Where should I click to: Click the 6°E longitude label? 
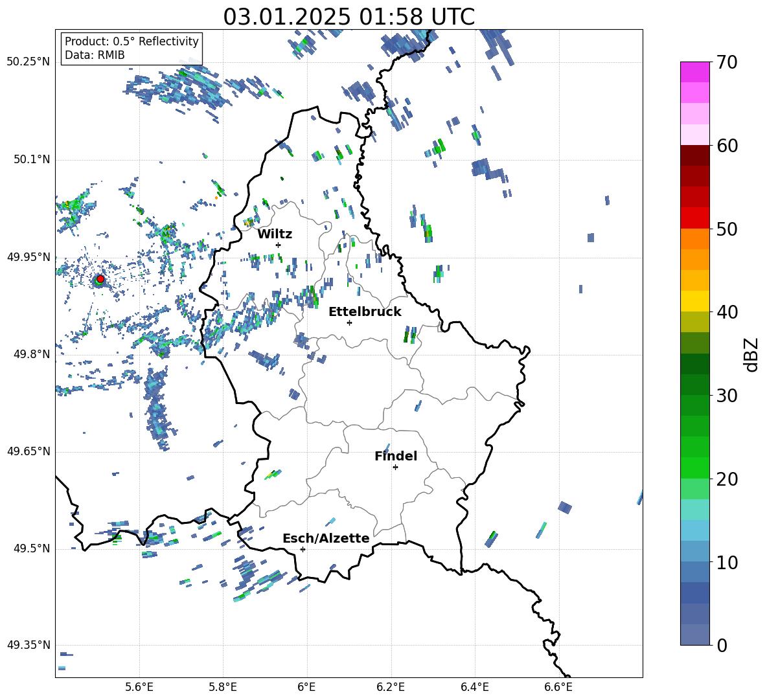click(306, 687)
